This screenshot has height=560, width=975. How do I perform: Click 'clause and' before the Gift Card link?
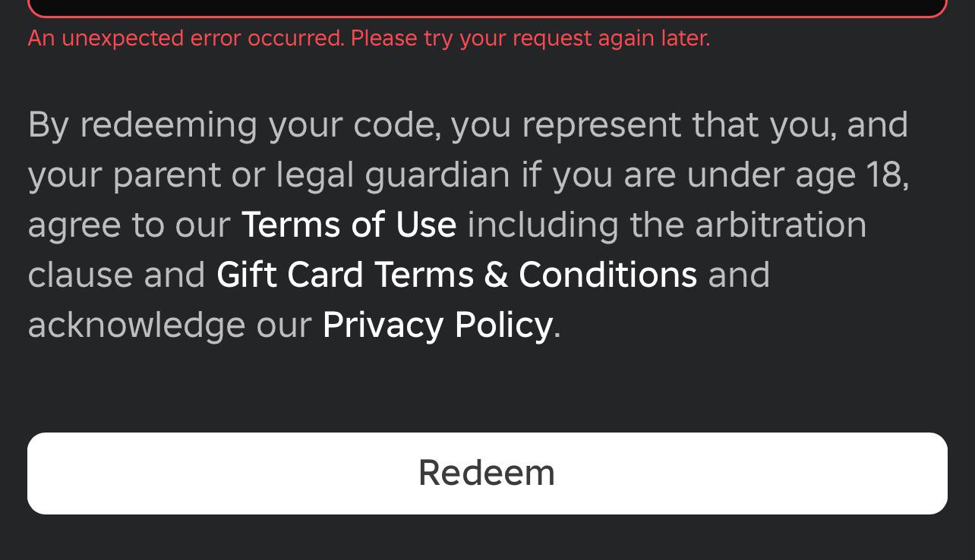click(116, 275)
